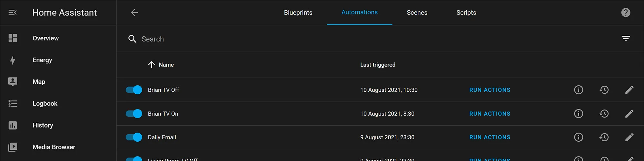The width and height of the screenshot is (644, 161).
Task: Open Energy in the sidebar
Action: (x=42, y=60)
